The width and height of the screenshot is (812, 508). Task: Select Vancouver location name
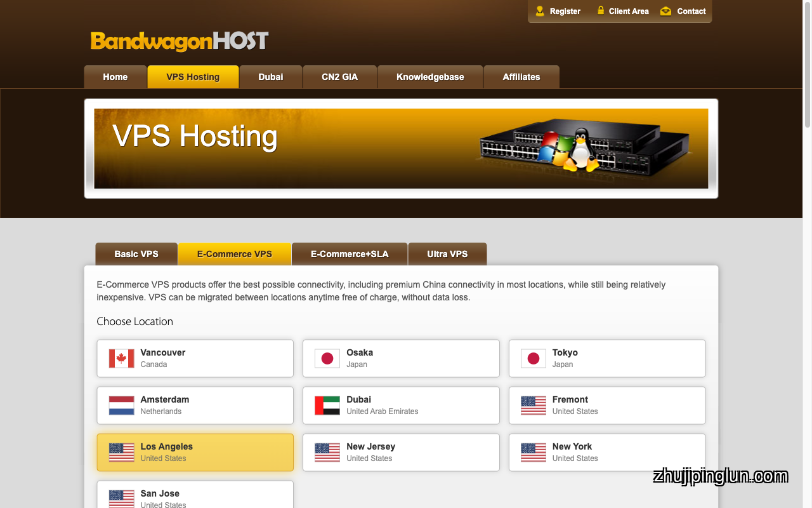163,352
